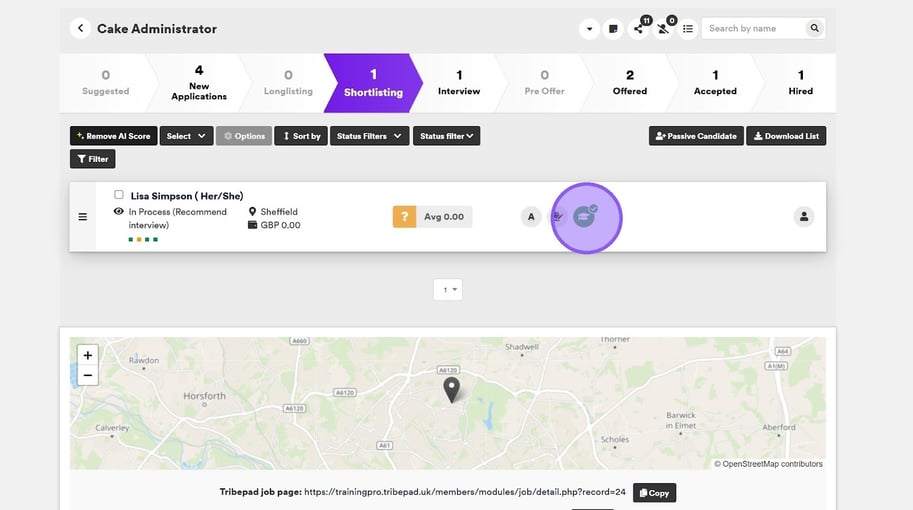Open the New Applications stage tab
This screenshot has width=913, height=510.
point(199,82)
